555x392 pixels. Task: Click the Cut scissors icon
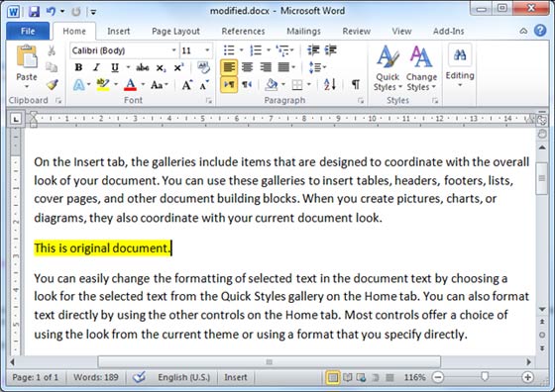click(52, 50)
